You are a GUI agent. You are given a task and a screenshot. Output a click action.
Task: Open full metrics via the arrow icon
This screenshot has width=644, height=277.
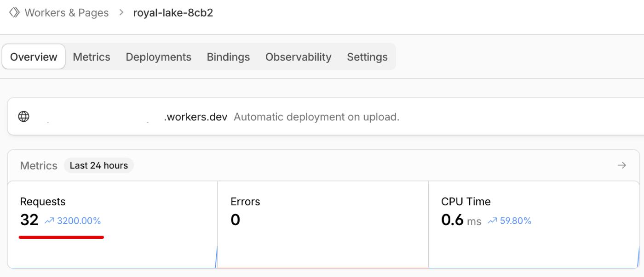622,165
